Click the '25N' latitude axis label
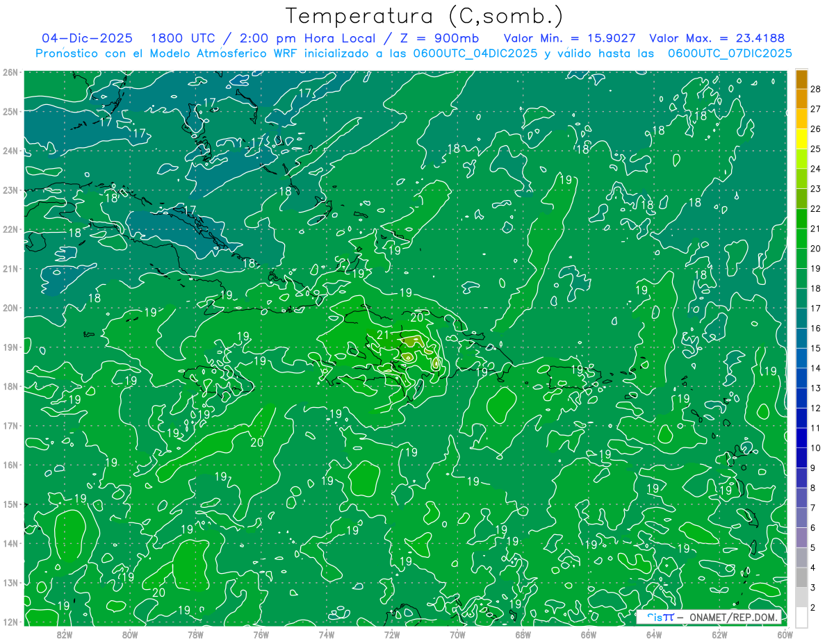 [11, 111]
